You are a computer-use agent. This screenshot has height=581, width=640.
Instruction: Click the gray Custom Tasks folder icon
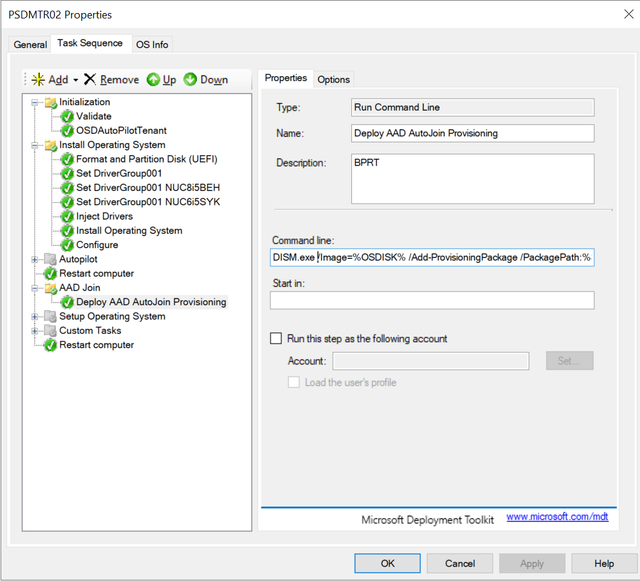(51, 331)
